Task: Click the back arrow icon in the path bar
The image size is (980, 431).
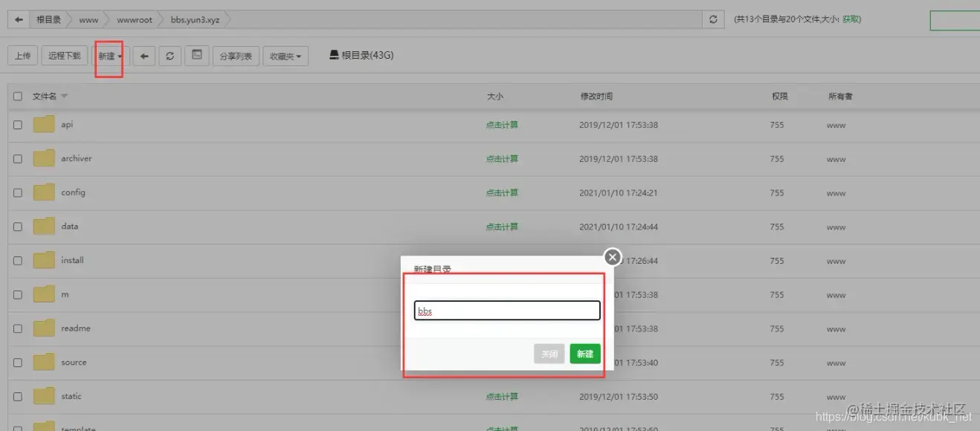Action: click(x=19, y=20)
